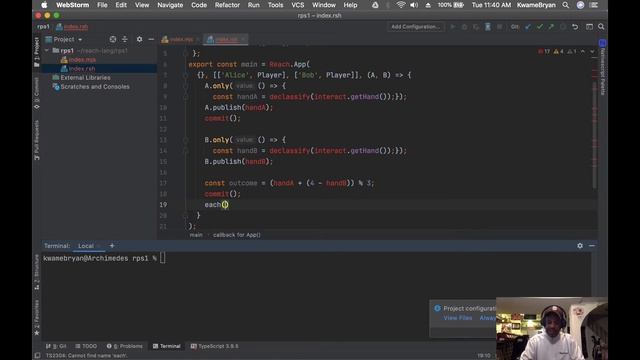Image resolution: width=640 pixels, height=360 pixels.
Task: Add a new terminal session tab
Action: (x=112, y=246)
